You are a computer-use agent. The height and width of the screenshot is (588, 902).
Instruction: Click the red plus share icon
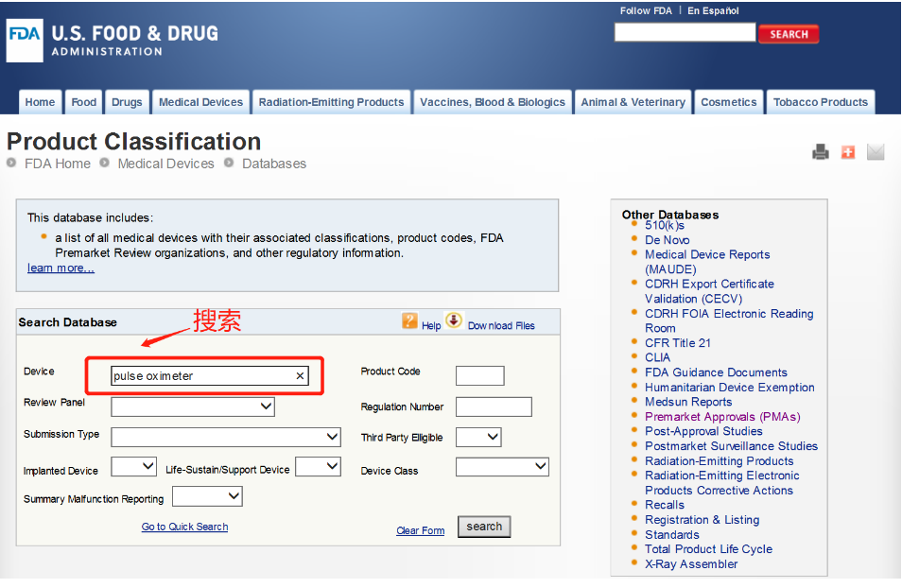point(848,152)
